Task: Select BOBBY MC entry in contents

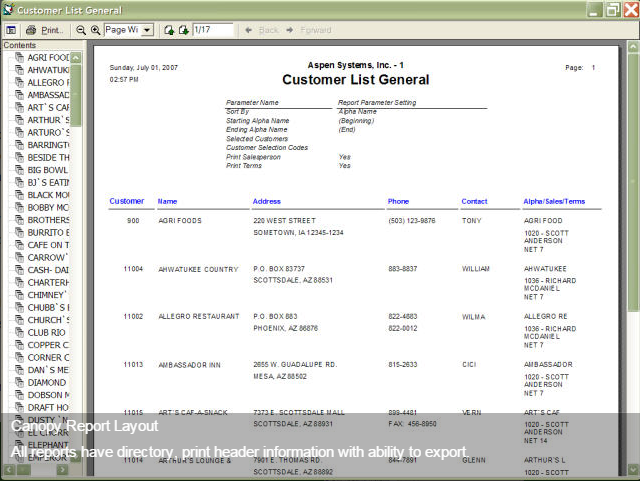Action: coord(48,207)
